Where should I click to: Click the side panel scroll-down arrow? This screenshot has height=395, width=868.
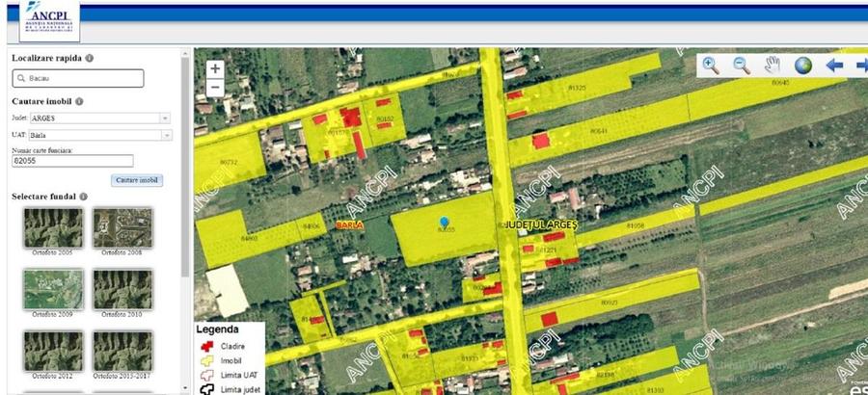(185, 388)
